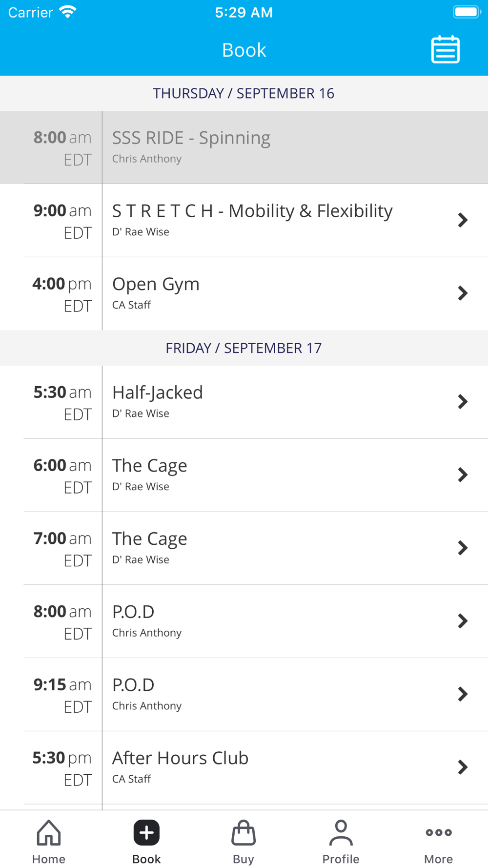Image resolution: width=488 pixels, height=868 pixels.
Task: Tap the More three-dots icon
Action: (x=438, y=832)
